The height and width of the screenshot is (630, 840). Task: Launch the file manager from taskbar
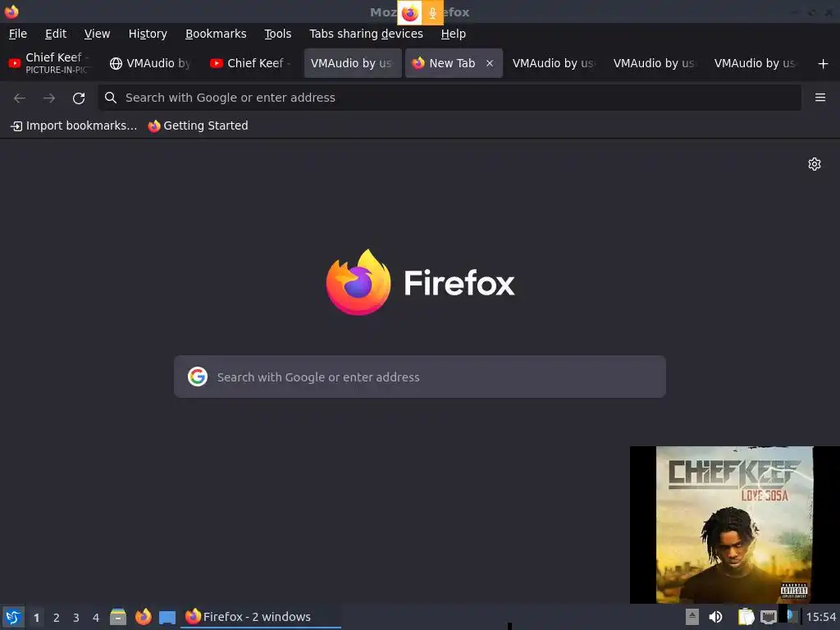[118, 617]
